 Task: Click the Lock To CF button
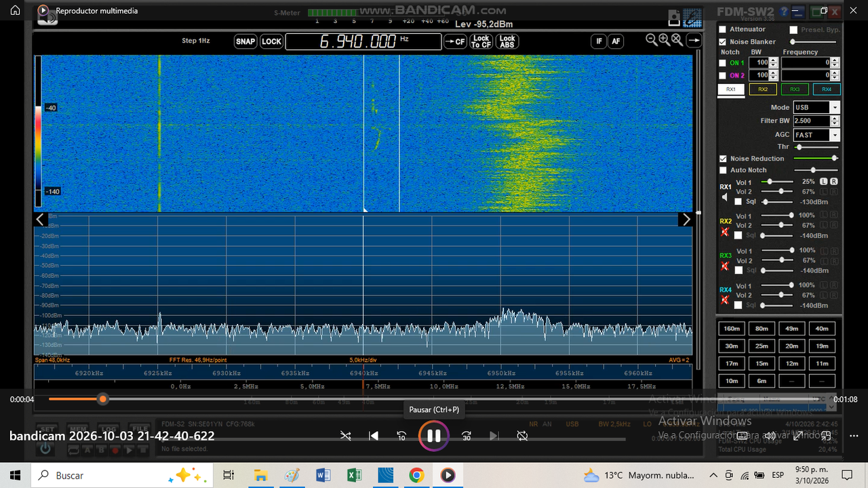[x=481, y=41]
